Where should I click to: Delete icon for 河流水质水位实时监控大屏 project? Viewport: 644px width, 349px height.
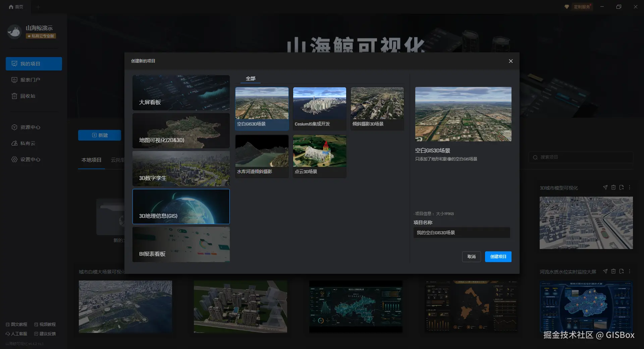[x=613, y=271]
